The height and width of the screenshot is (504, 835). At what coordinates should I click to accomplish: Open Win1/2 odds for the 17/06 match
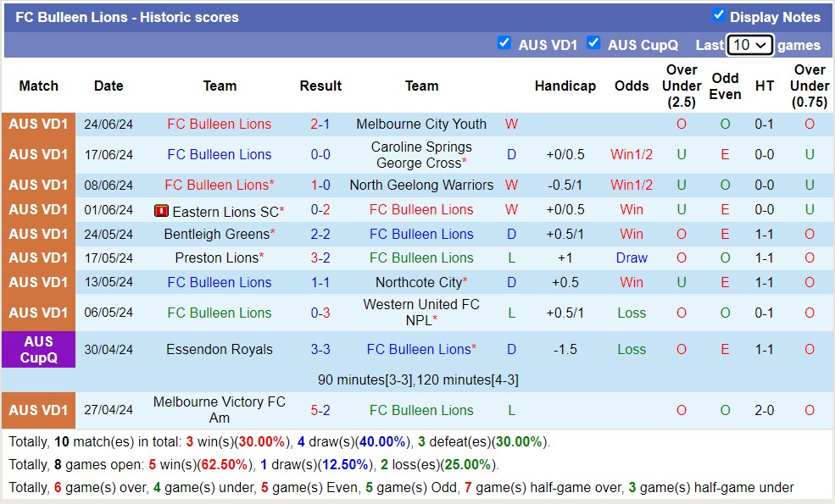point(632,154)
